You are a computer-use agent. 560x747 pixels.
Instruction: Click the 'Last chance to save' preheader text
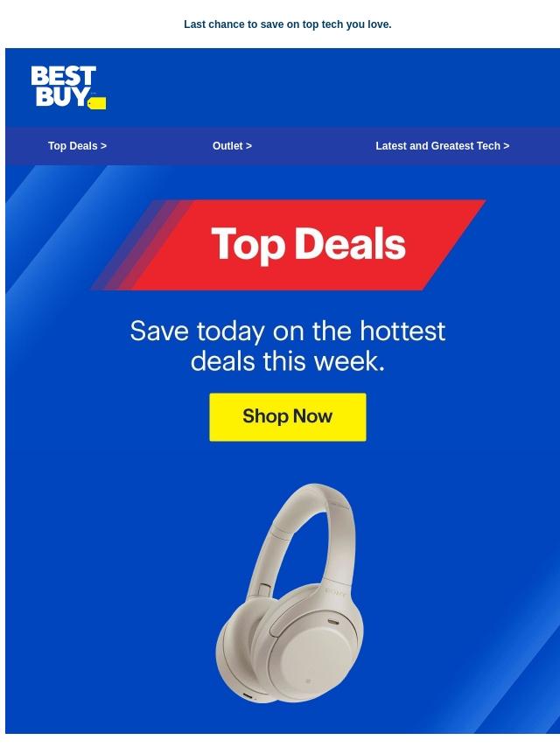(x=287, y=24)
